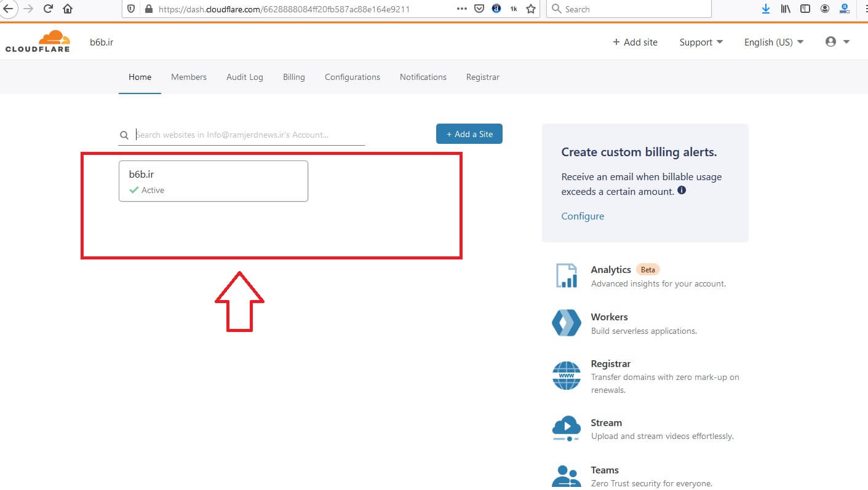
Task: Click 'Upload and stream videos effortlessly.' text
Action: click(663, 437)
